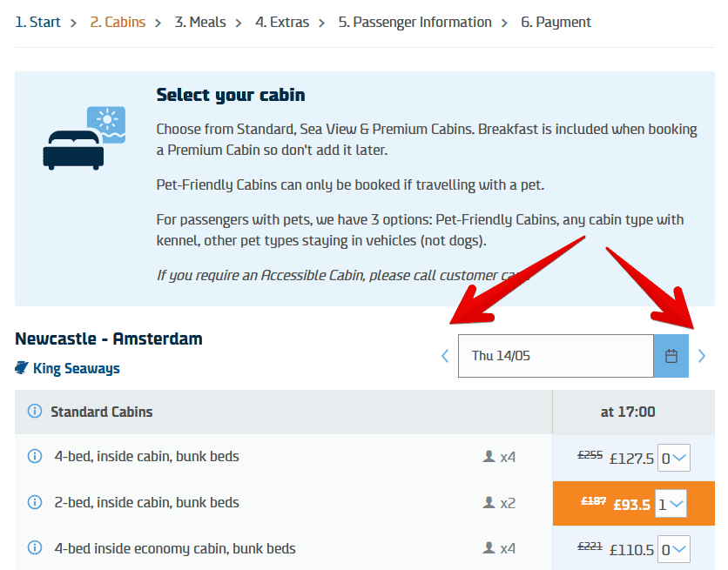Open quantity dropdown for £127.5 4-bed cabin
Image resolution: width=728 pixels, height=570 pixels.
pos(673,458)
